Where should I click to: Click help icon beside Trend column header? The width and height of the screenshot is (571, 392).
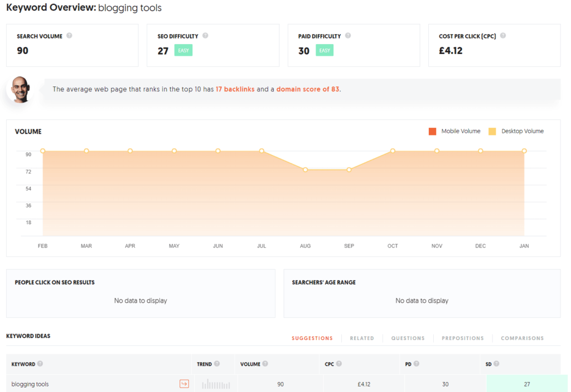217,364
